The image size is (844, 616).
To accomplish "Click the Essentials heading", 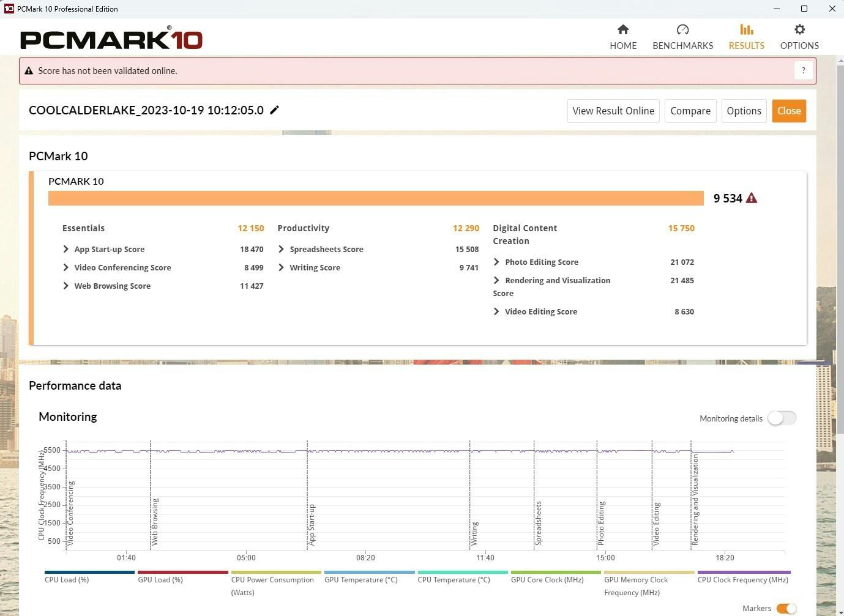I will pos(83,228).
